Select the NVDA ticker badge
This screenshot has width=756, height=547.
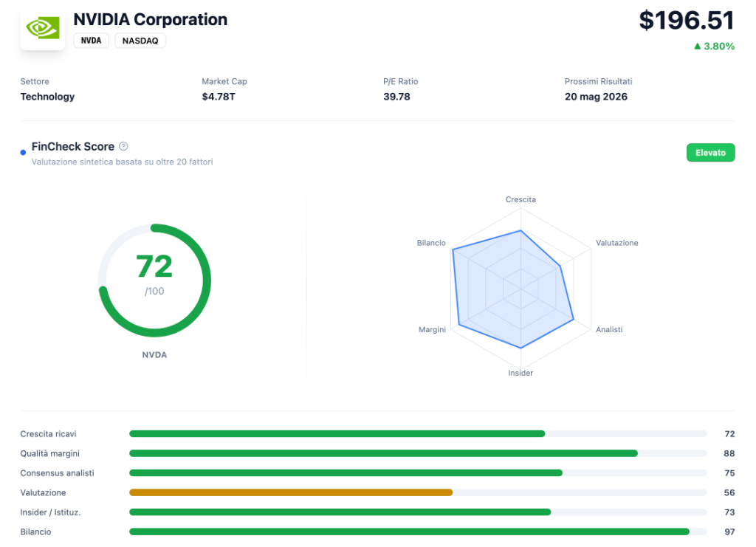pyautogui.click(x=91, y=41)
